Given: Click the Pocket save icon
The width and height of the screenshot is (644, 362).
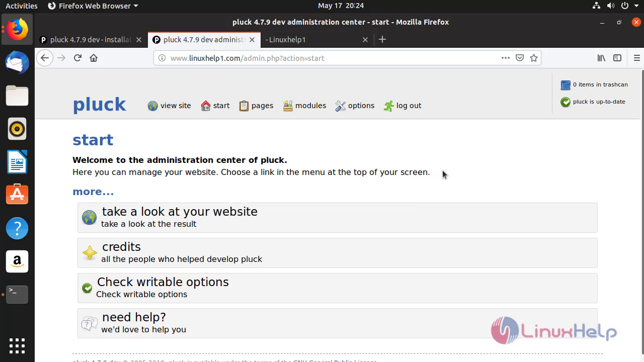Looking at the screenshot, I should click(x=520, y=58).
